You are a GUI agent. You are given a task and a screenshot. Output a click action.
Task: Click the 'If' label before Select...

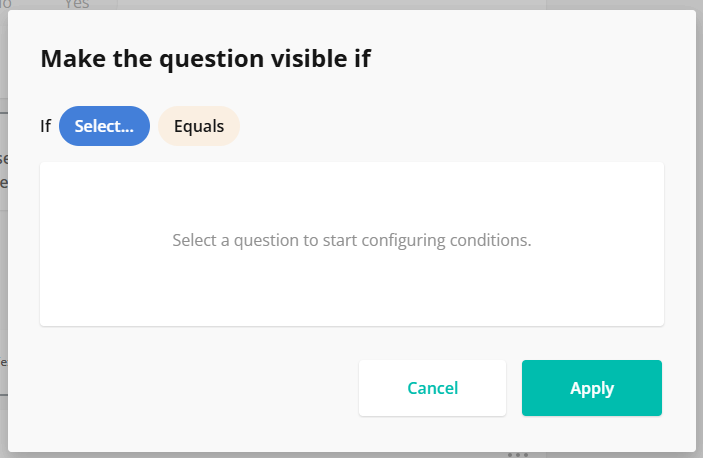(x=46, y=127)
